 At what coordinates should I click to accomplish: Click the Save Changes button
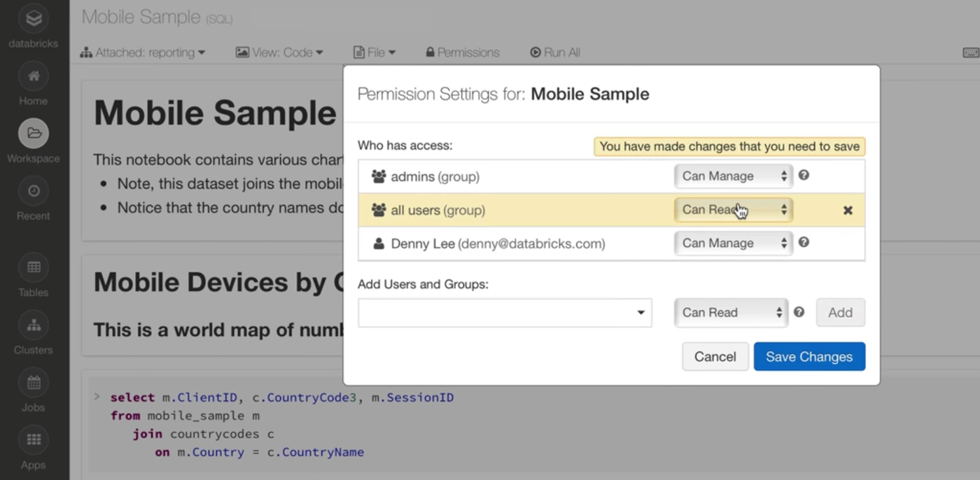(808, 357)
